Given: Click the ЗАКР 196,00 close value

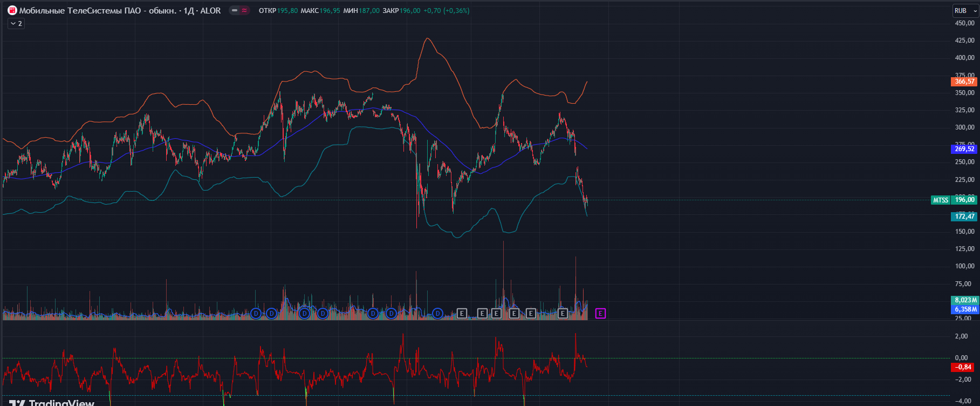Looking at the screenshot, I should point(401,11).
